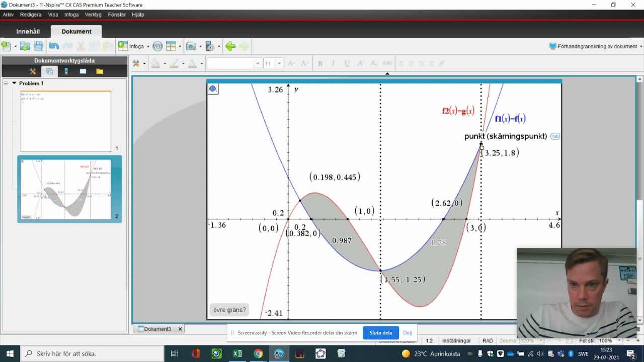Toggle subscript formatting
The height and width of the screenshot is (362, 644).
coord(373,63)
